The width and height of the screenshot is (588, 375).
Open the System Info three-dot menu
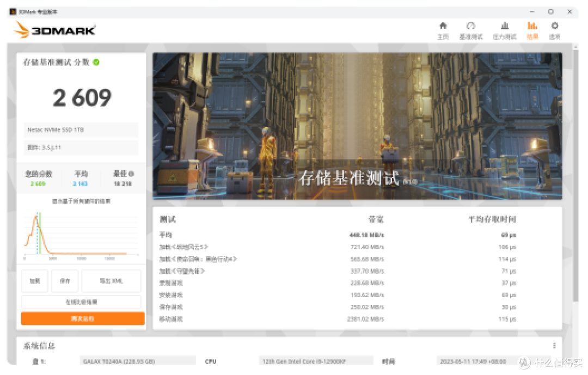click(554, 346)
